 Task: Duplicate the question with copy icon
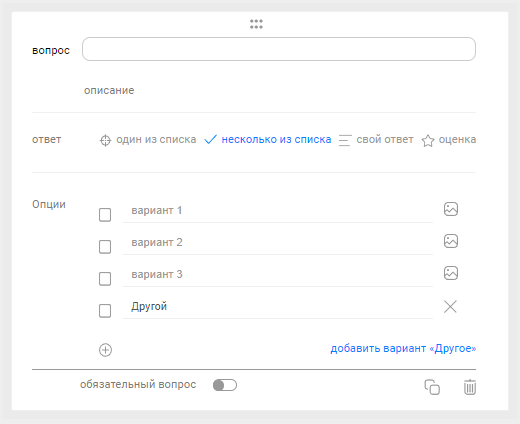432,387
